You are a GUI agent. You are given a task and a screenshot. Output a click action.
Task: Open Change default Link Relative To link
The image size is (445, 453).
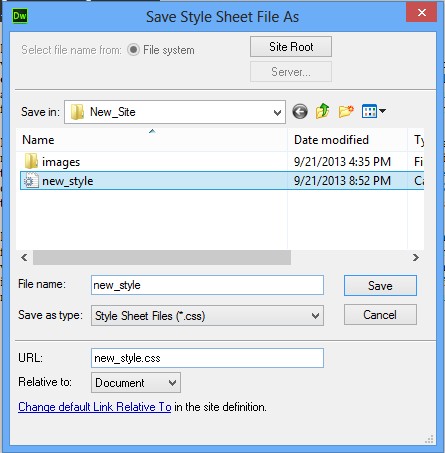click(x=95, y=407)
